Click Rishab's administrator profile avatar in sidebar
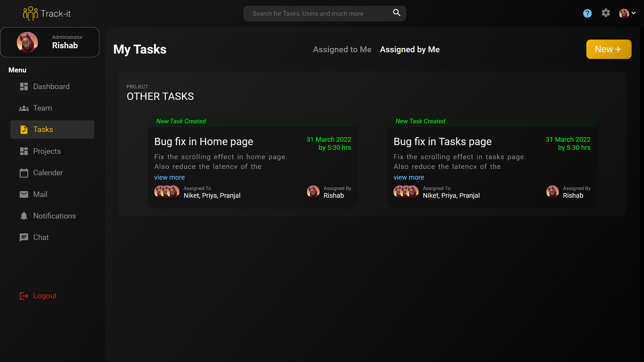 pyautogui.click(x=27, y=43)
